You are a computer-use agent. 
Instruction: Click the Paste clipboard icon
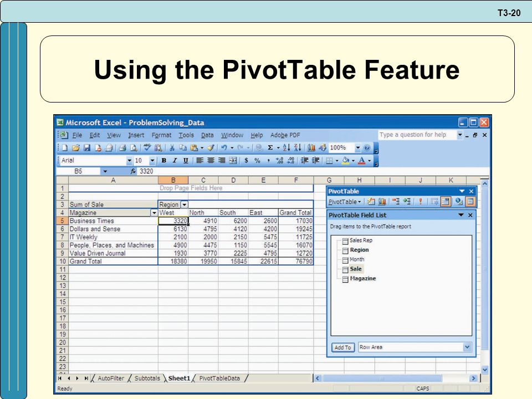194,148
